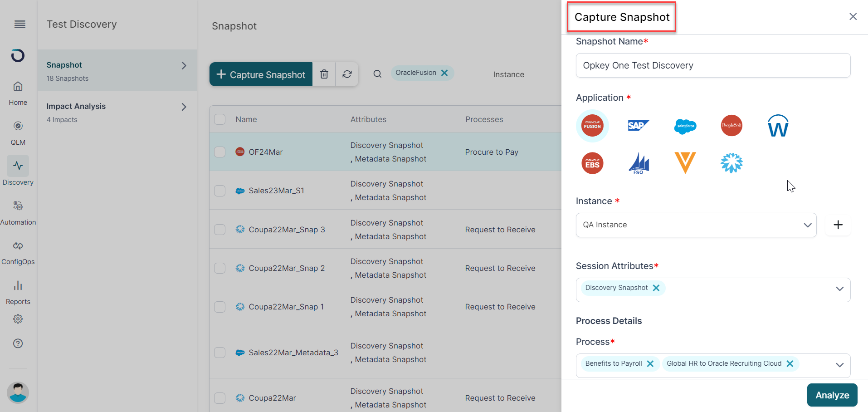This screenshot has height=412, width=868.
Task: Refresh the snapshot list
Action: (x=347, y=74)
